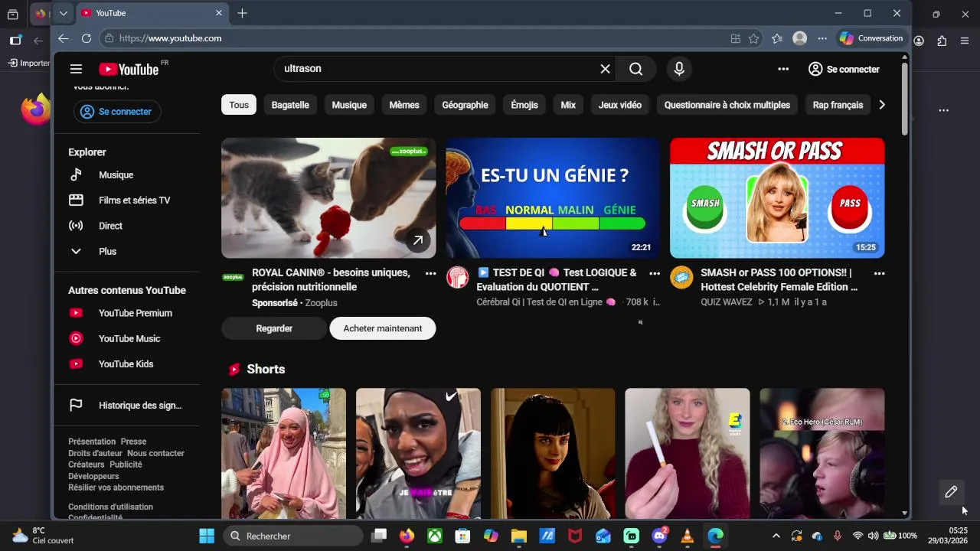Open Windows Start menu
980x551 pixels.
click(207, 536)
